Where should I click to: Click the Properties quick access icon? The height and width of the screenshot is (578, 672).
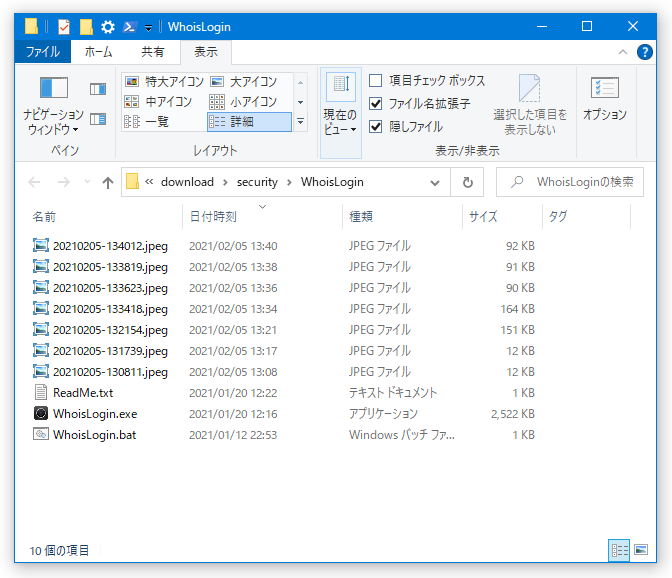[x=64, y=27]
